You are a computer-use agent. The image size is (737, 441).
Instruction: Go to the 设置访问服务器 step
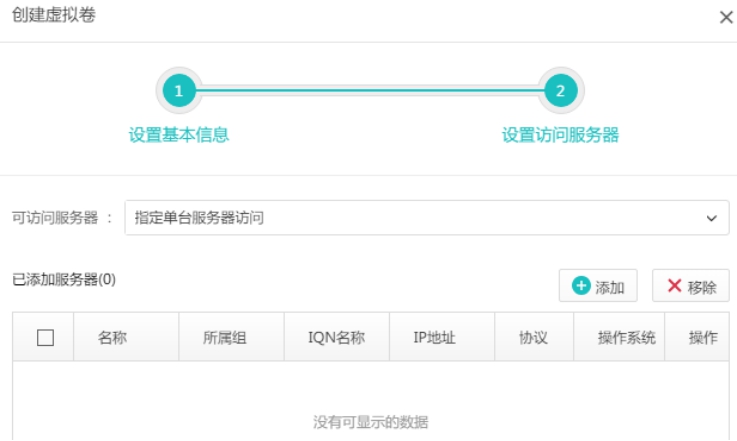pyautogui.click(x=560, y=135)
